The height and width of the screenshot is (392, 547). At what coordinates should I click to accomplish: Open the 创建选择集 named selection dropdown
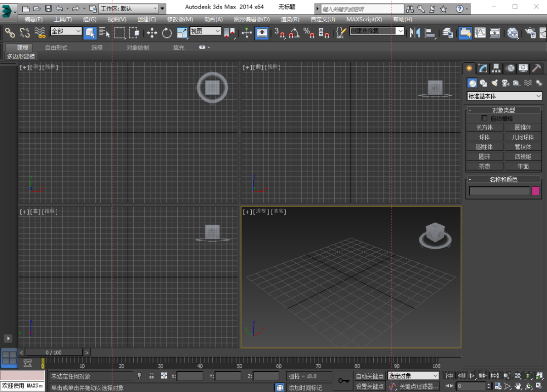tap(377, 31)
